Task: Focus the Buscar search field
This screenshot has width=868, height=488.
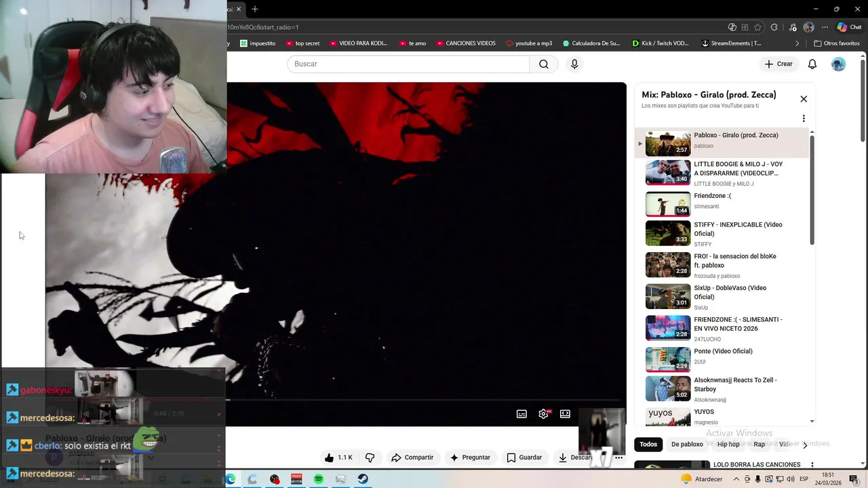Action: coord(408,64)
